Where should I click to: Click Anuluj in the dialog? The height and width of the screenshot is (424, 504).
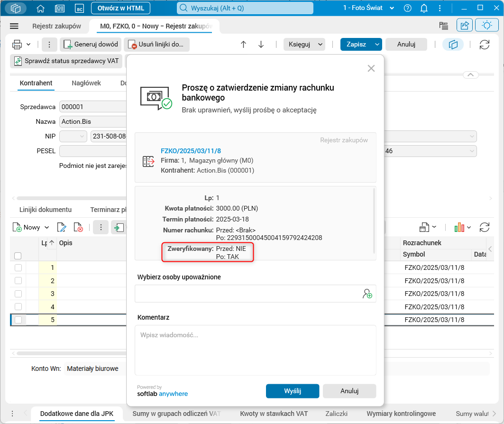coord(349,391)
